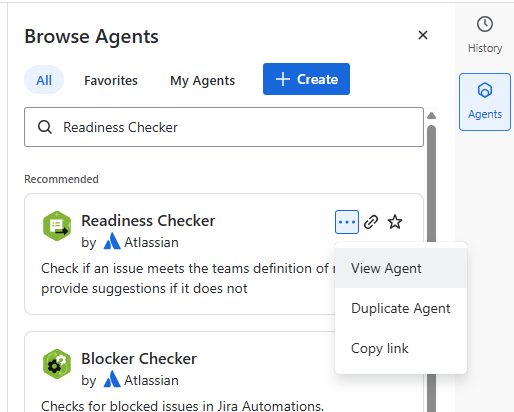Click the agent list scrollbar thumb
Image resolution: width=514 pixels, height=412 pixels.
point(432,183)
